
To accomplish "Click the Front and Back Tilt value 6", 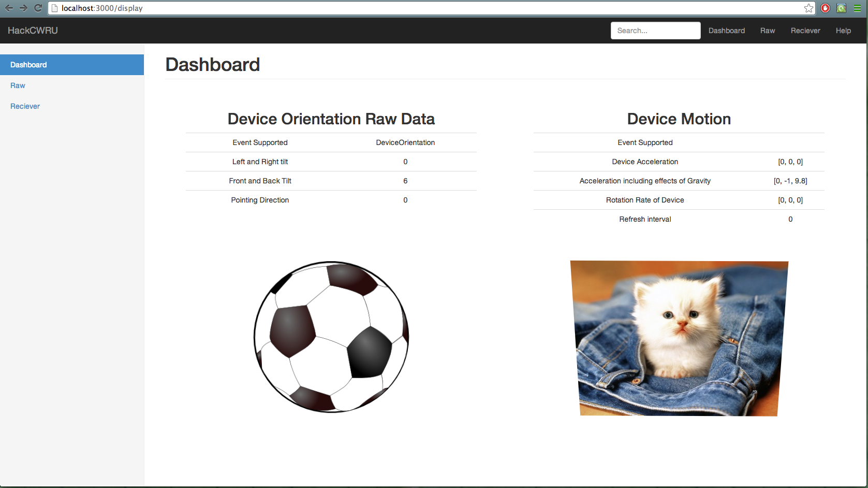I will pyautogui.click(x=405, y=181).
